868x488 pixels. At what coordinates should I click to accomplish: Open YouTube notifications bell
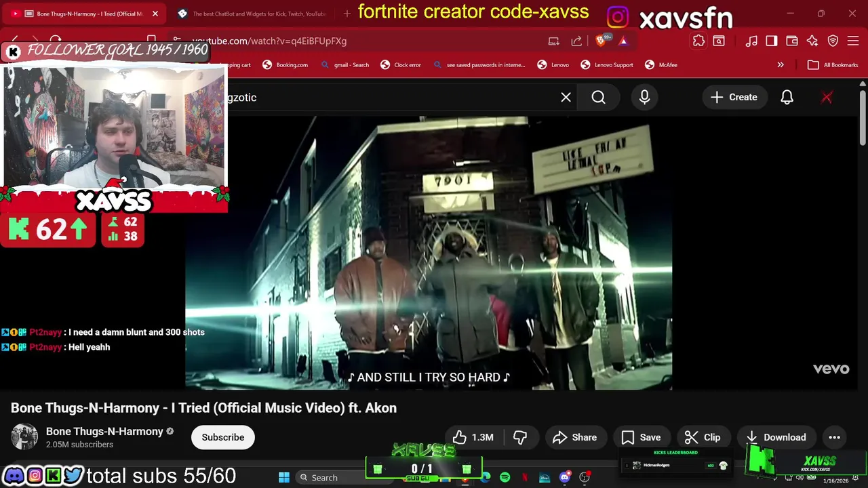pos(787,98)
